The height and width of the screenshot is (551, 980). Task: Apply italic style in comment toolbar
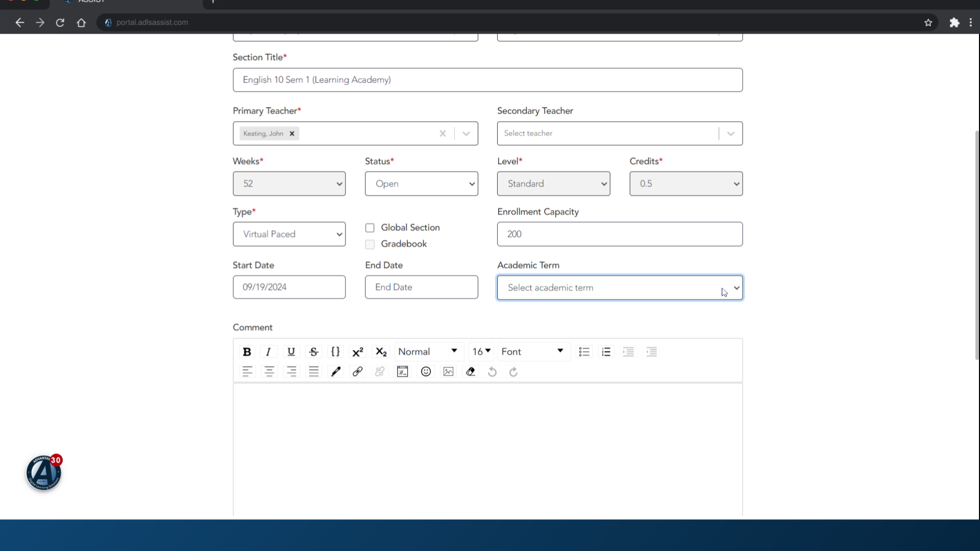click(x=268, y=352)
